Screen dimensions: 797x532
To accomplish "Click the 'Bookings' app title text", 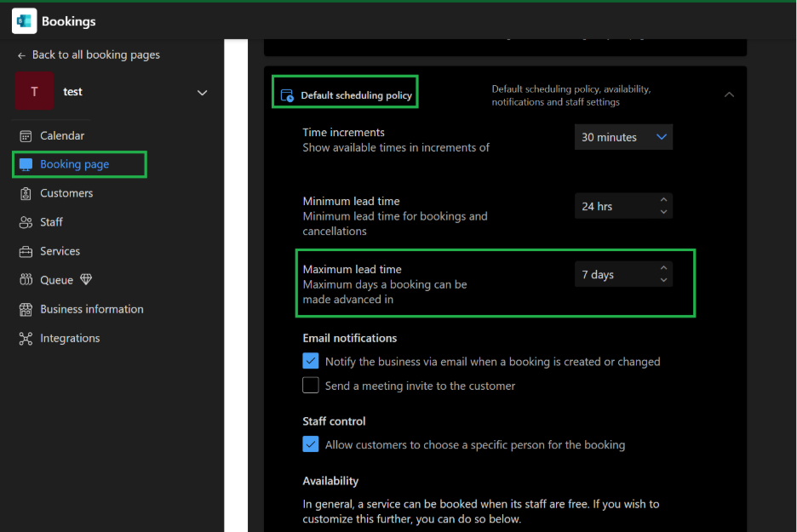I will coord(69,21).
